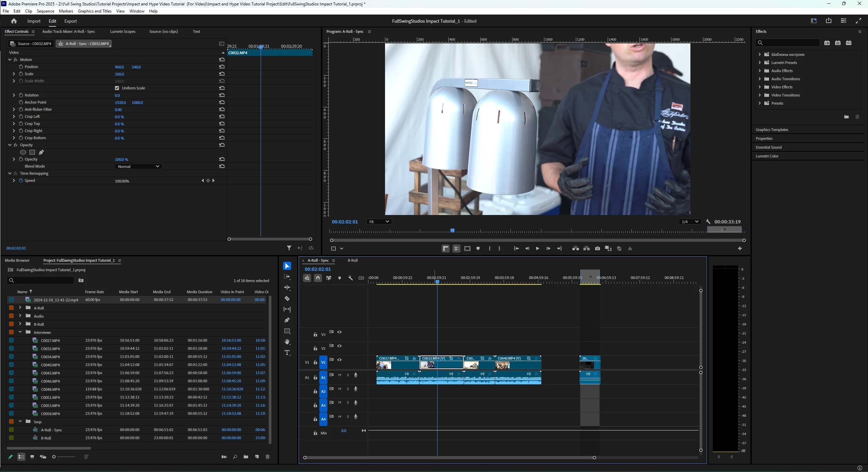
Task: Open the Essential Sound panel
Action: [x=769, y=147]
